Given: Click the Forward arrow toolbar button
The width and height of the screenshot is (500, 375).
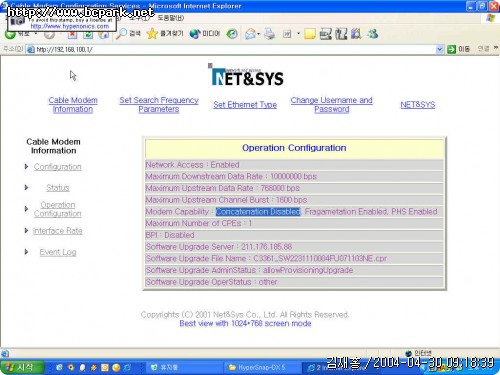Looking at the screenshot, I should [x=49, y=34].
